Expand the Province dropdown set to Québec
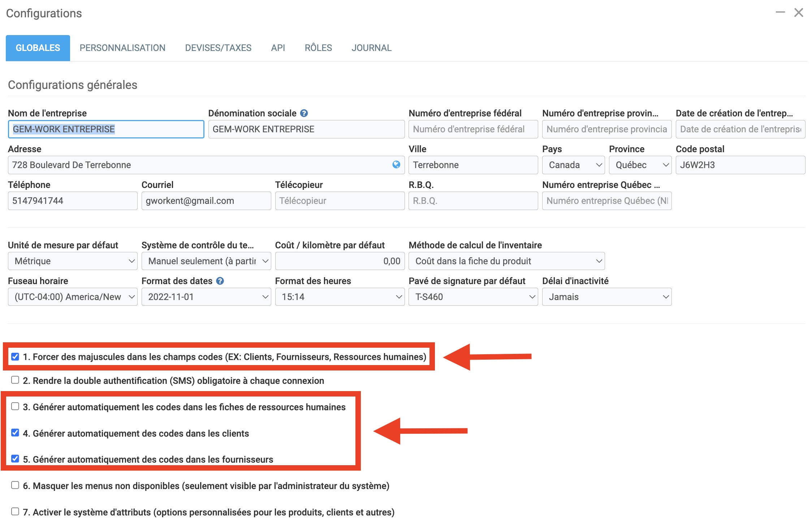The width and height of the screenshot is (812, 527). tap(640, 165)
